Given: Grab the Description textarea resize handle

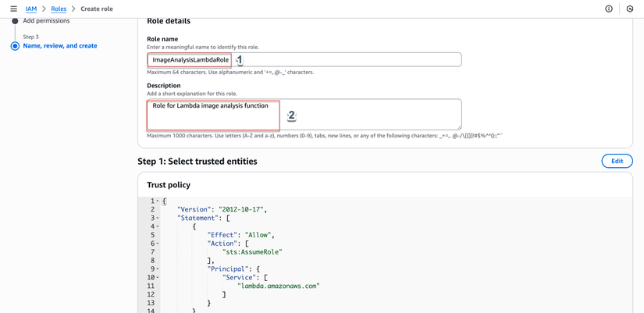Looking at the screenshot, I should [x=458, y=126].
